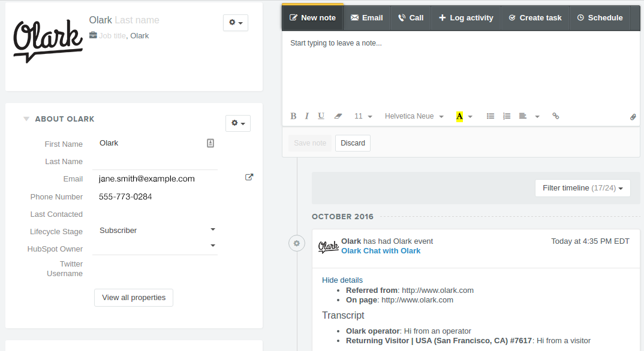Apply underline formatting
The width and height of the screenshot is (644, 351).
(321, 116)
